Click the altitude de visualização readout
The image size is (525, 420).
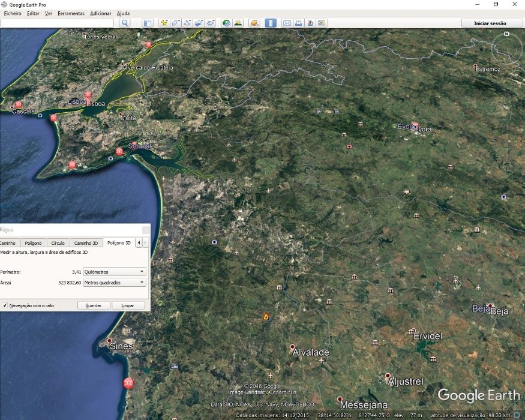point(470,415)
